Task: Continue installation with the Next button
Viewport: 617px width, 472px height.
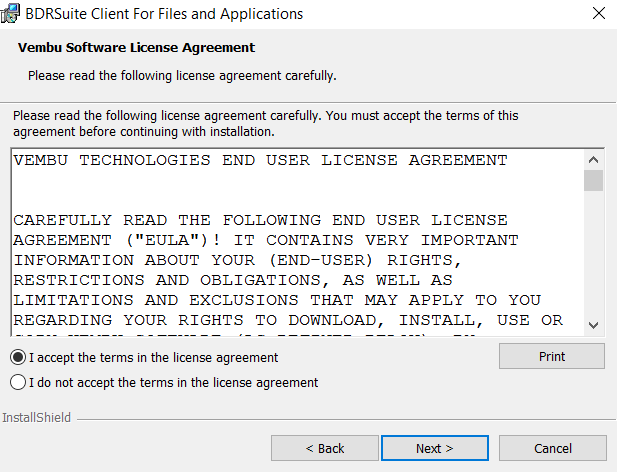Action: pyautogui.click(x=435, y=448)
